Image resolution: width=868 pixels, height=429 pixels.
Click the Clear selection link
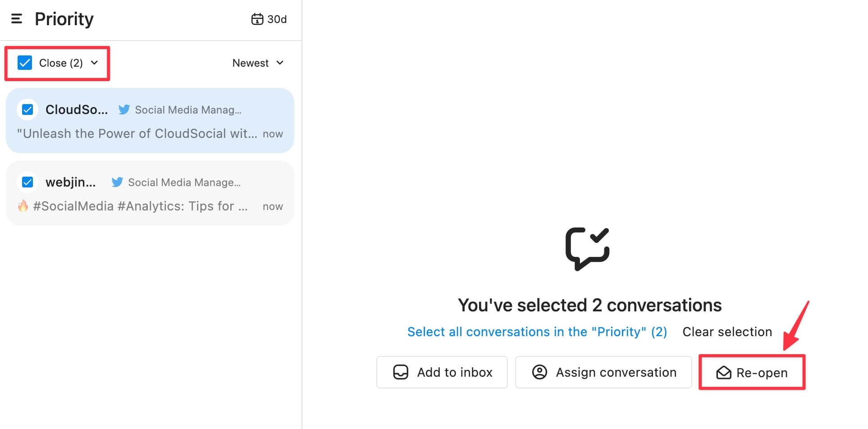(x=727, y=332)
